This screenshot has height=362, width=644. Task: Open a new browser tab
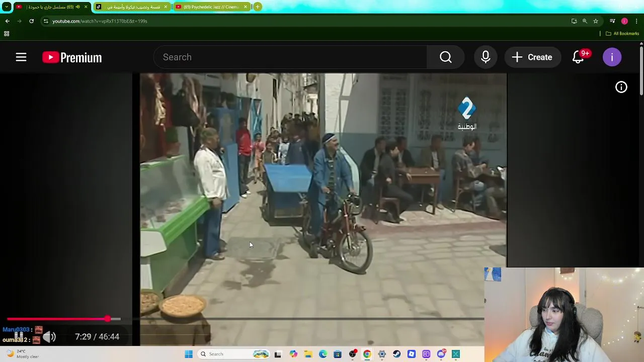pyautogui.click(x=258, y=7)
